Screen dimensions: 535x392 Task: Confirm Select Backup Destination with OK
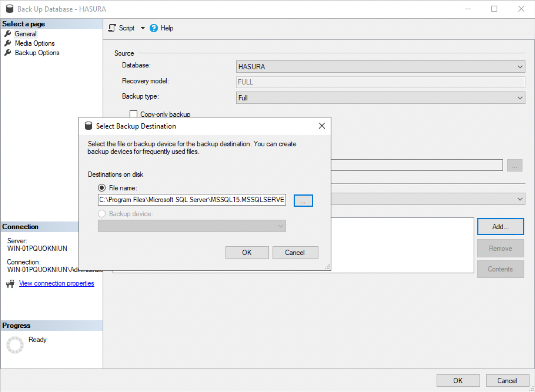point(247,252)
